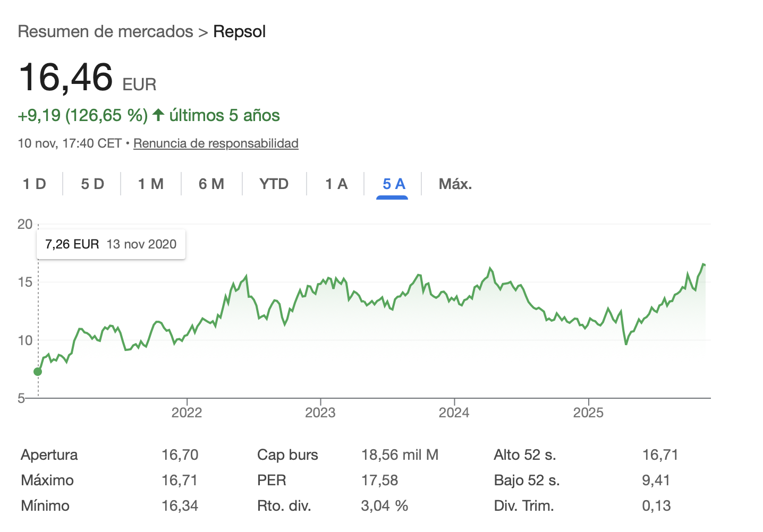Image resolution: width=763 pixels, height=532 pixels.
Task: Click the 16,46 current price figure
Action: coord(66,78)
